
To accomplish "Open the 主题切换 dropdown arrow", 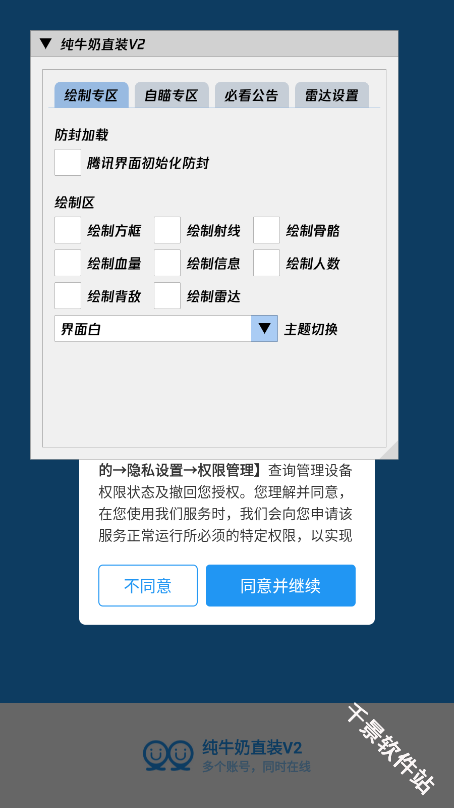I will (x=264, y=328).
